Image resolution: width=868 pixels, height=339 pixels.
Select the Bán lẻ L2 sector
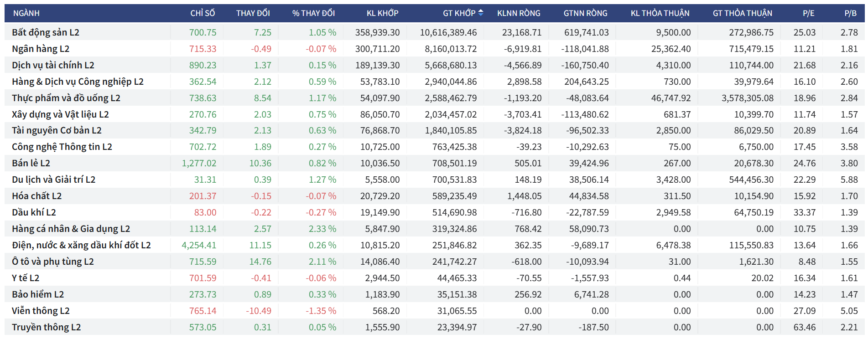[x=31, y=163]
